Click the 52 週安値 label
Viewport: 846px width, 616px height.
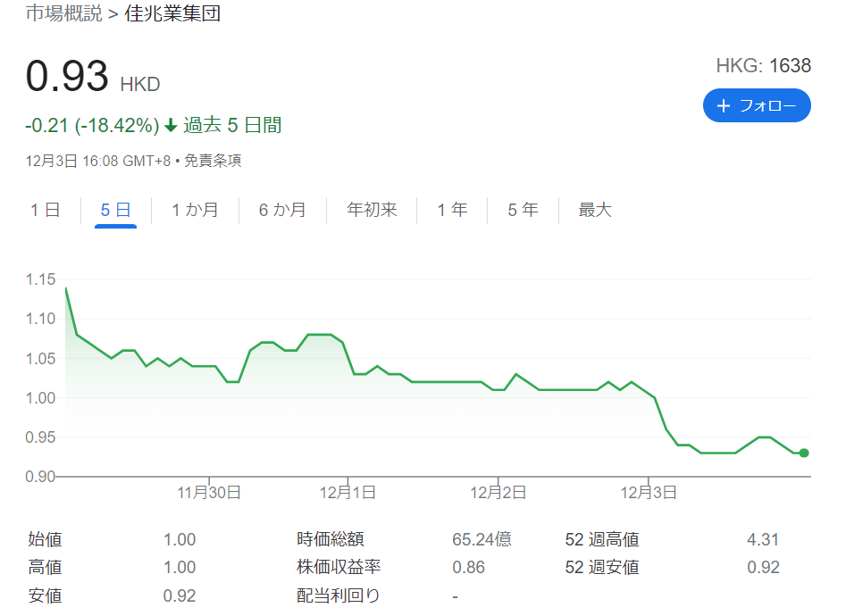[x=602, y=568]
